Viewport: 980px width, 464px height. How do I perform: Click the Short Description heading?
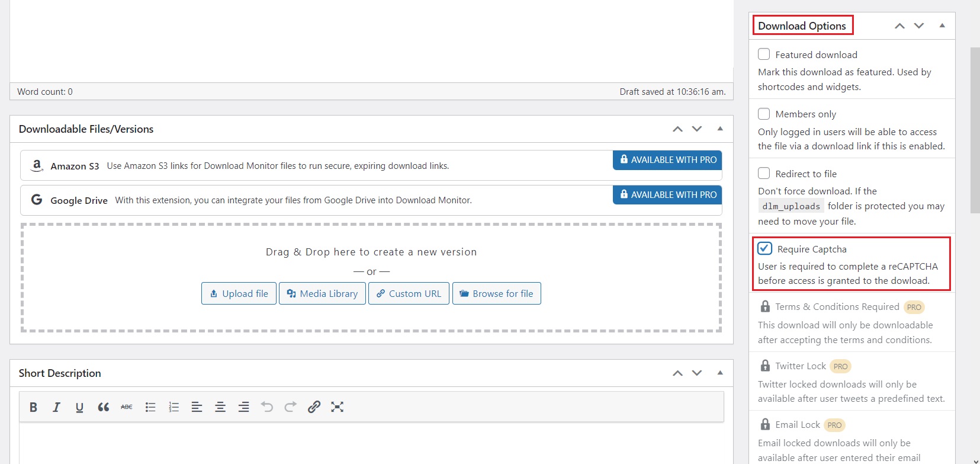(60, 373)
